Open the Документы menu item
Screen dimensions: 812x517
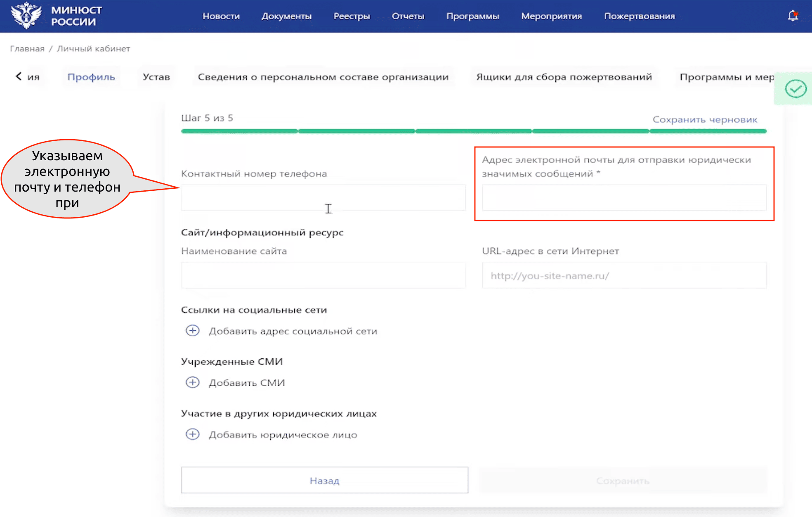click(286, 16)
